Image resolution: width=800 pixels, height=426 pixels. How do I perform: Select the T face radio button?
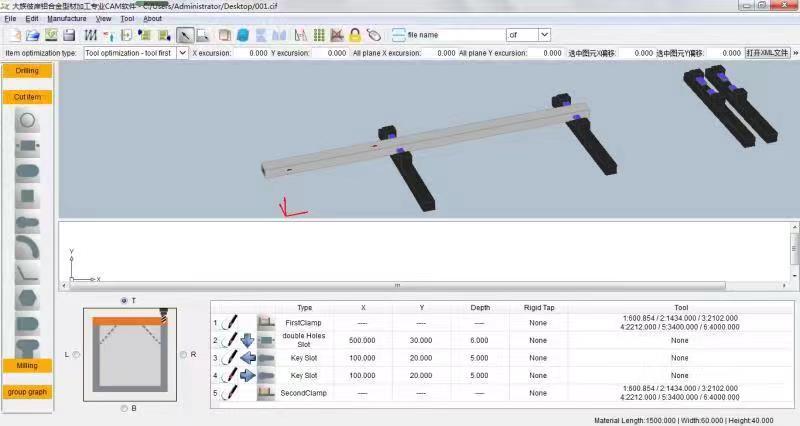click(124, 300)
